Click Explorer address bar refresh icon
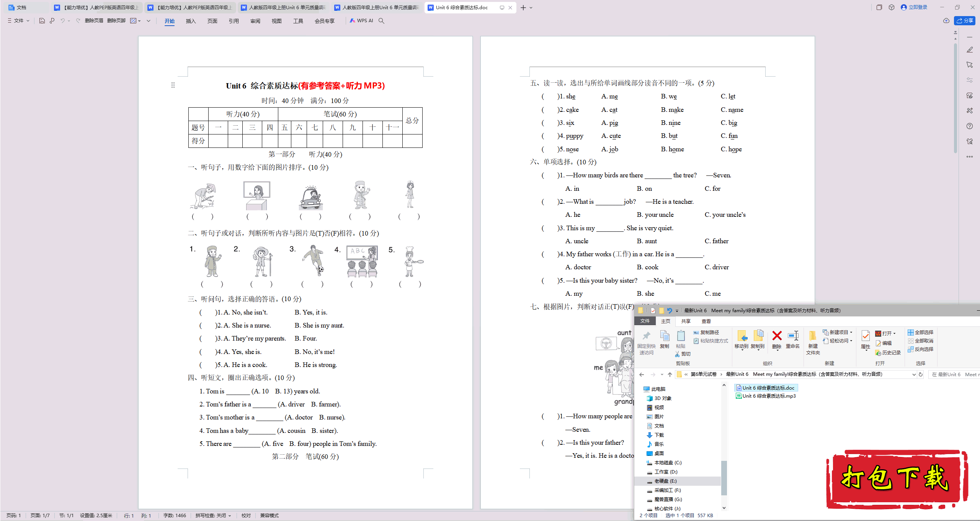 (921, 375)
